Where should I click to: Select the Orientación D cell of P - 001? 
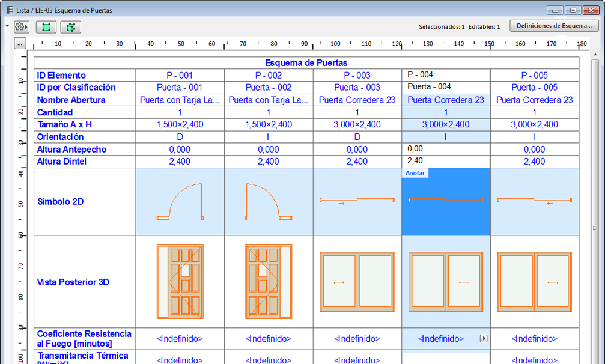click(180, 137)
